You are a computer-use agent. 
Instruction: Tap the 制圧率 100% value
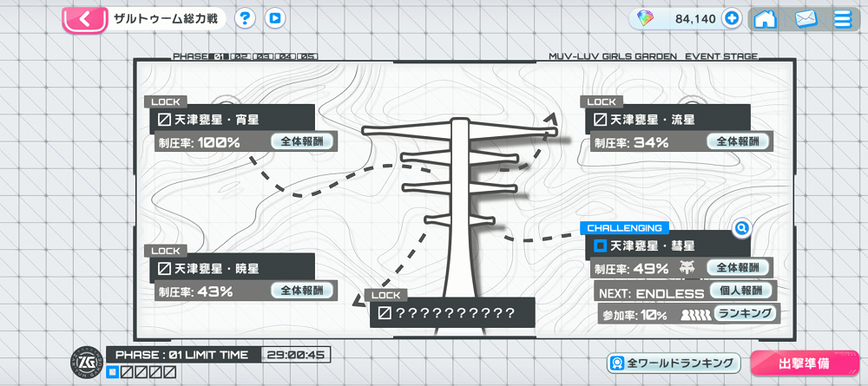[x=219, y=142]
